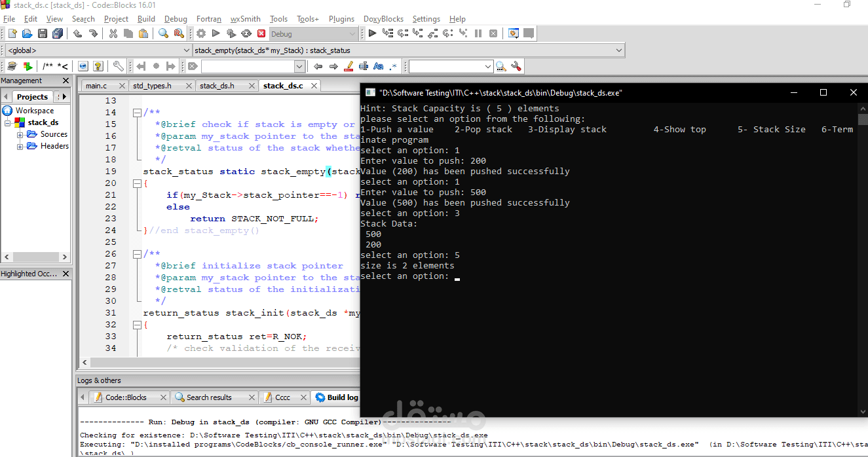The height and width of the screenshot is (457, 868).
Task: Open the <global> scope dropdown
Action: point(98,50)
